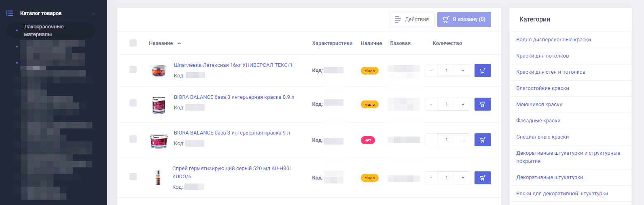Viewport: 644px width, 205px height.
Task: Decrease quantity for Спрей герметизирующий
Action: click(x=431, y=178)
